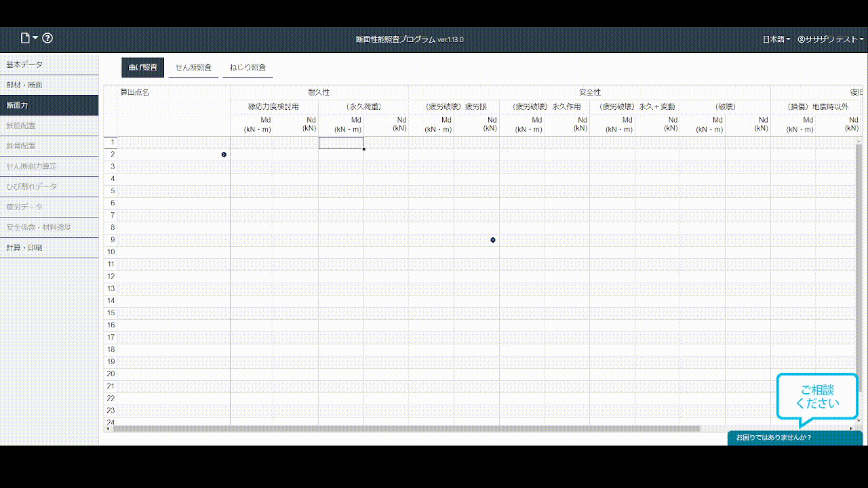Viewport: 868px width, 488px height.
Task: Open the ササザワ テスト user menu
Action: tap(831, 39)
